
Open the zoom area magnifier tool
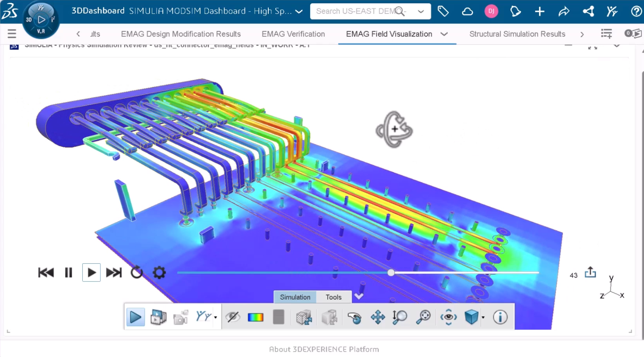(x=423, y=317)
